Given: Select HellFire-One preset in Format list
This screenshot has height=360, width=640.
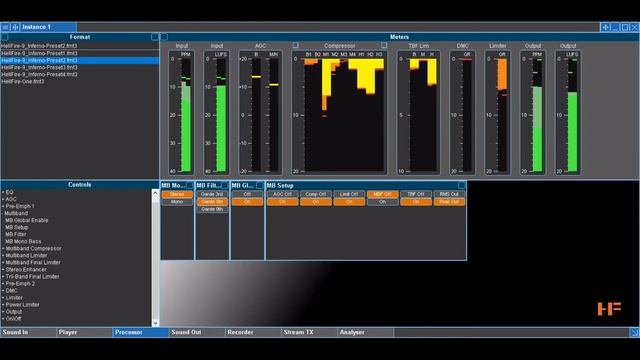Looking at the screenshot, I should (80, 82).
